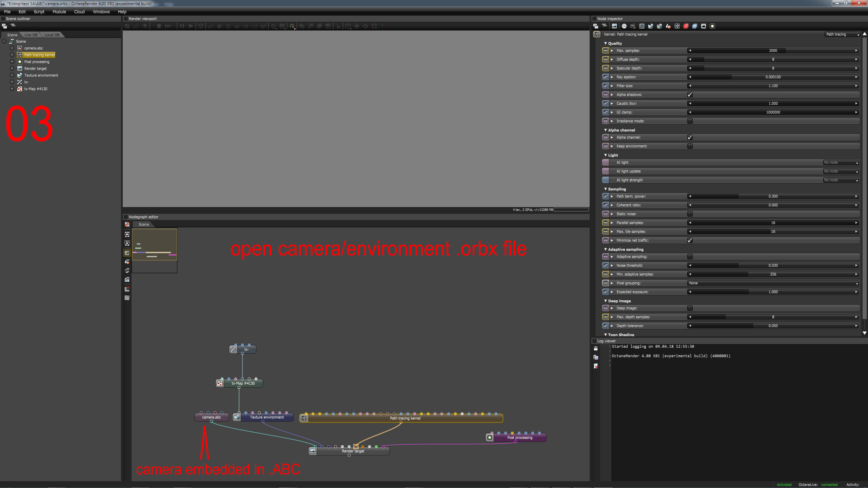
Task: Click the Node inspector scroll down arrow
Action: click(865, 333)
